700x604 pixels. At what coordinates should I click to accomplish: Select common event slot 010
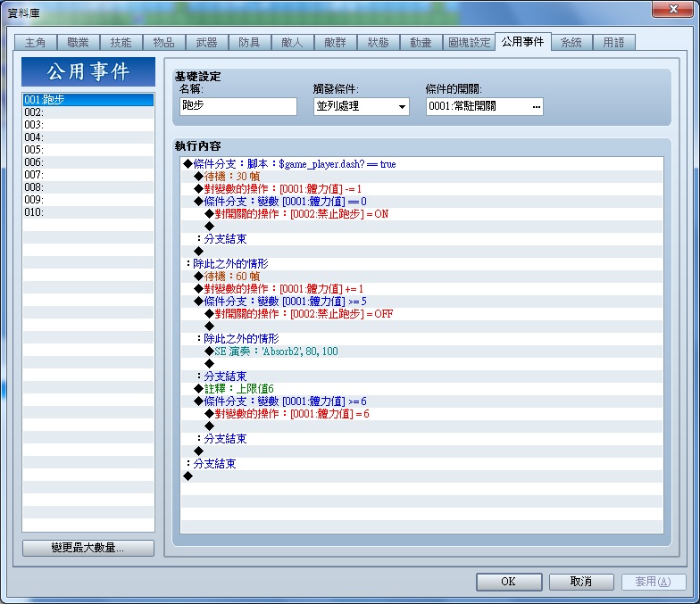tap(88, 212)
